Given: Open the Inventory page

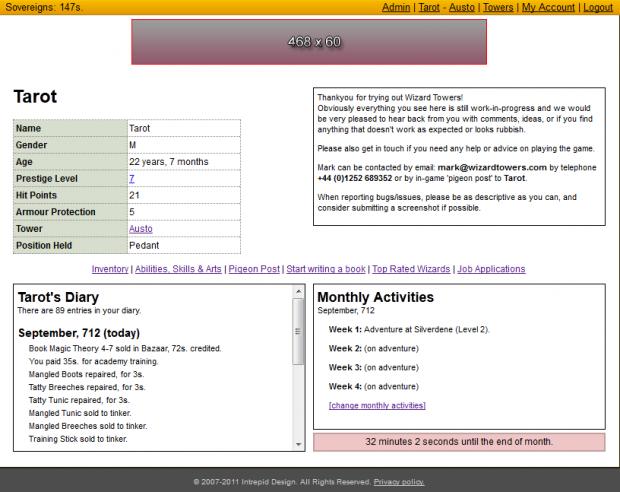Looking at the screenshot, I should (110, 269).
